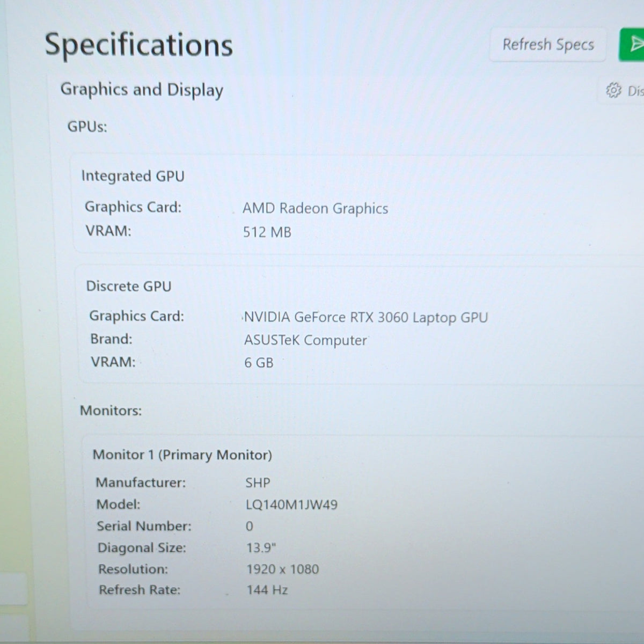This screenshot has width=644, height=644.
Task: Click the Diagonal Size: label
Action: point(142,548)
